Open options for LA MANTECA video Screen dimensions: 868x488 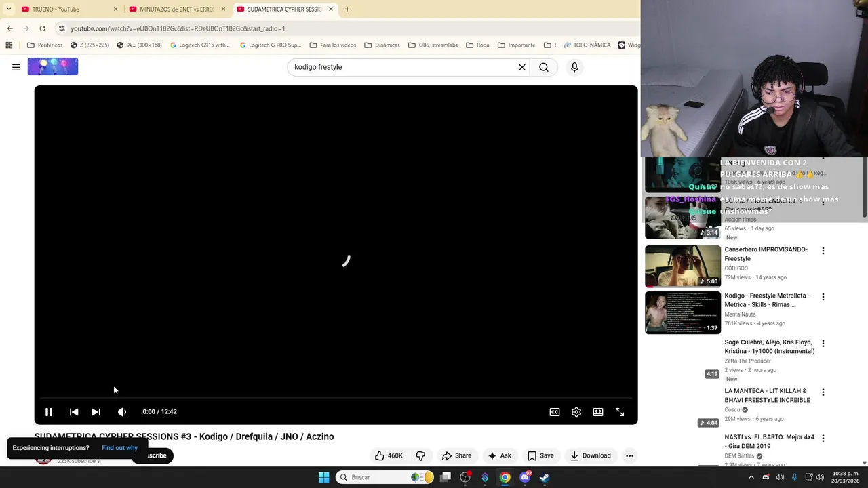click(823, 392)
